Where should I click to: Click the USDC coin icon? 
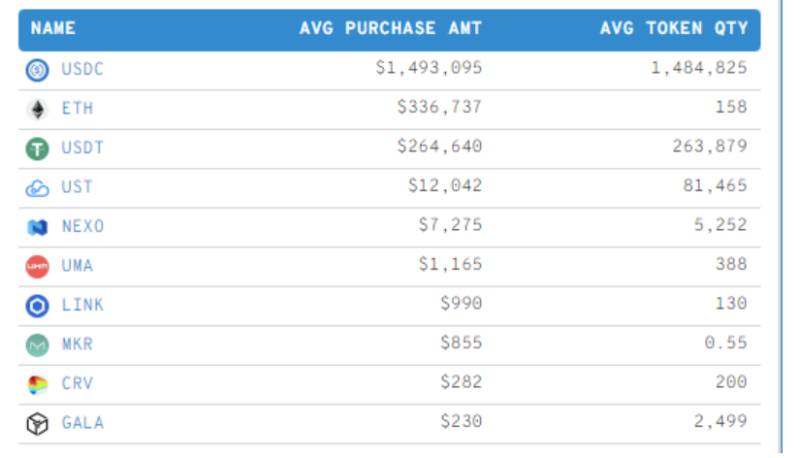click(37, 70)
